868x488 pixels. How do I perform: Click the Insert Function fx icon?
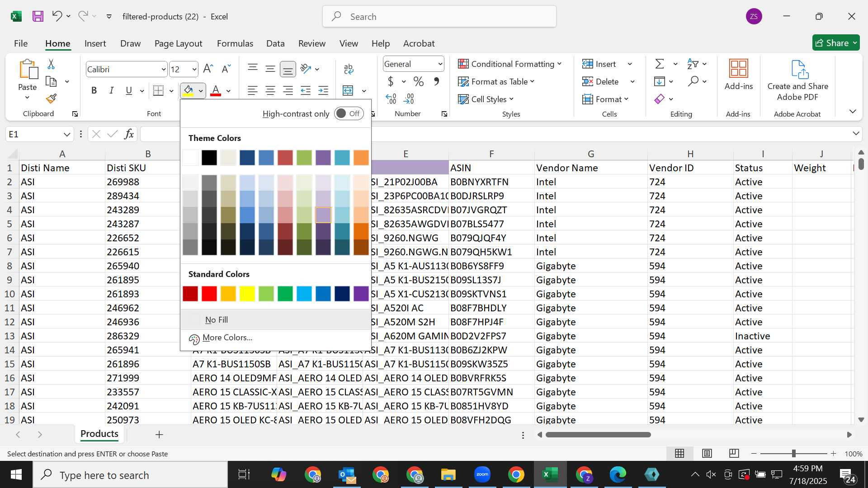coord(129,134)
